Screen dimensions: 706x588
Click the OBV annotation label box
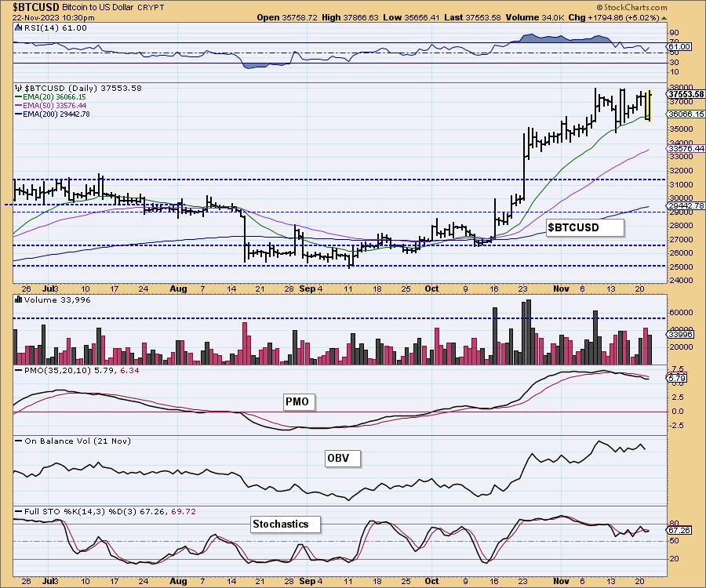pos(343,458)
